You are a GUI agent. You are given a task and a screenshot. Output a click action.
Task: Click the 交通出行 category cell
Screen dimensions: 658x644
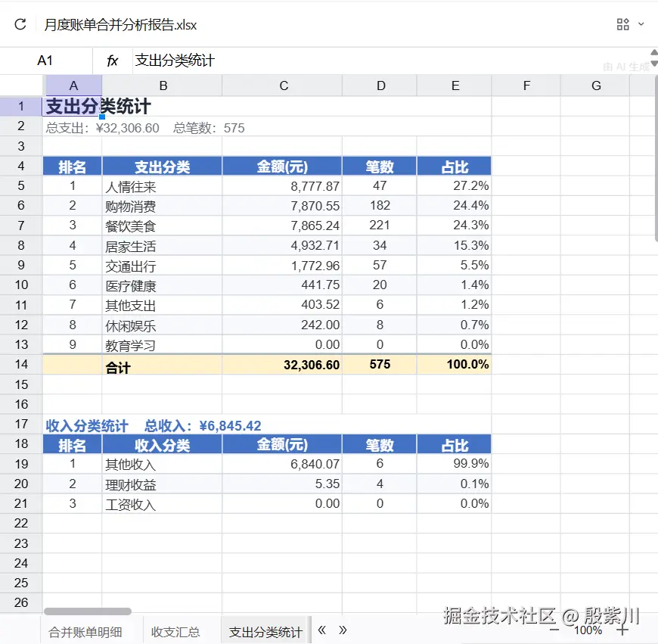[x=163, y=266]
